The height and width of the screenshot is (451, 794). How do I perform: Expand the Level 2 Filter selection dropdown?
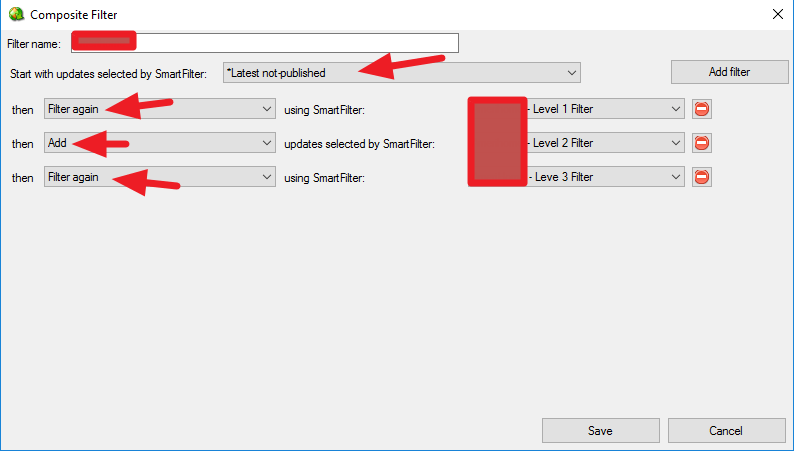point(675,143)
